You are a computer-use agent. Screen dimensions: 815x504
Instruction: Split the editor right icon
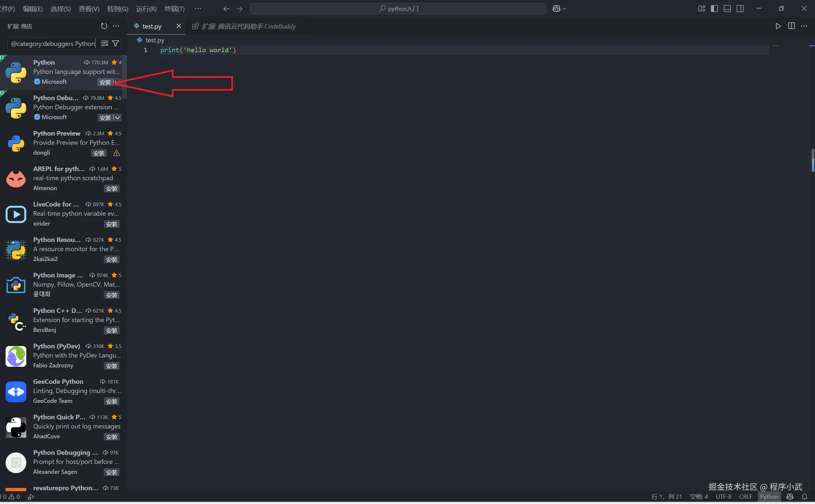click(791, 26)
